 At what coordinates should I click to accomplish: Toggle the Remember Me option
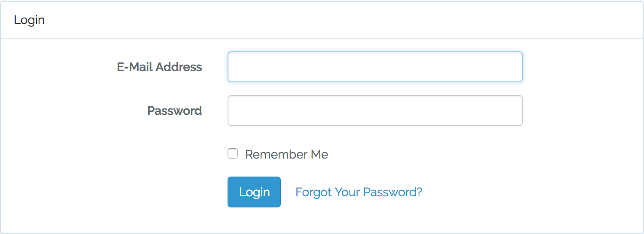point(233,154)
